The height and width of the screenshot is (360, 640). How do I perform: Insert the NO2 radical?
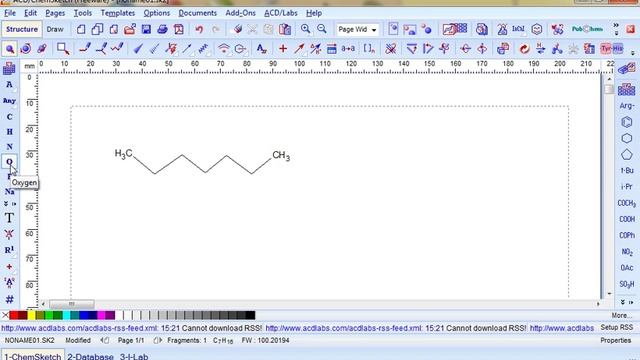coord(627,252)
